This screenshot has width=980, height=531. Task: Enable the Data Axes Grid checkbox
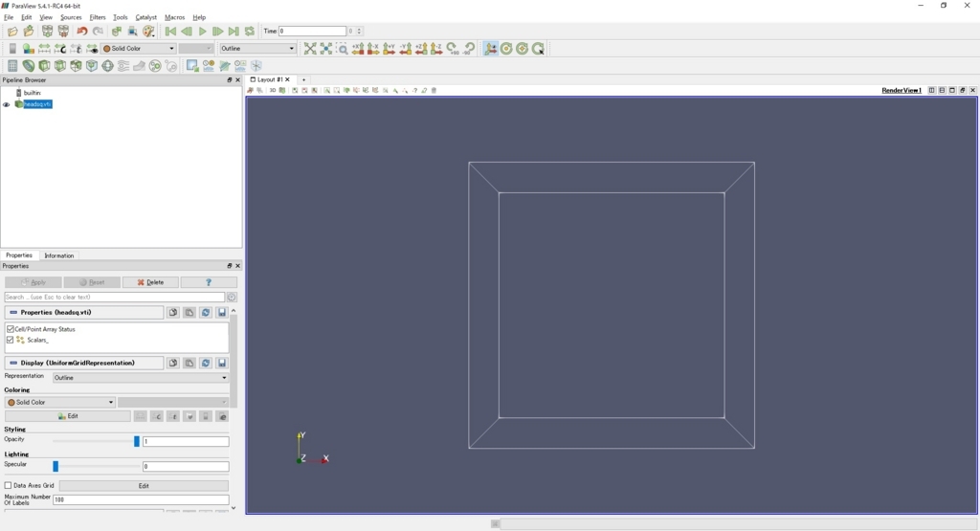coord(8,485)
